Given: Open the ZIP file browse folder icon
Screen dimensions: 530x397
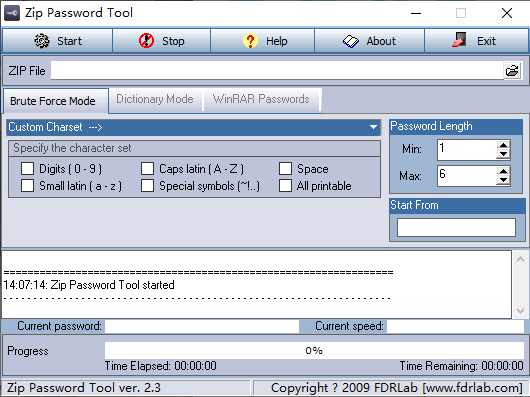Looking at the screenshot, I should [512, 71].
